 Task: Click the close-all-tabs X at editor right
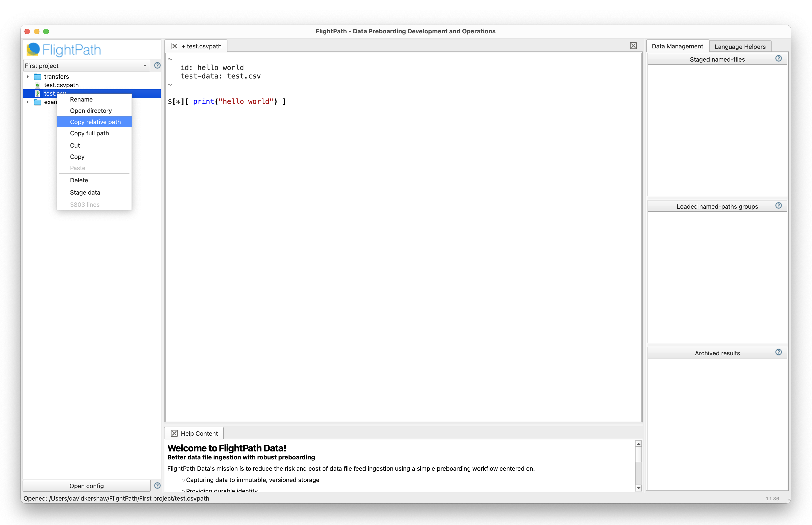633,46
